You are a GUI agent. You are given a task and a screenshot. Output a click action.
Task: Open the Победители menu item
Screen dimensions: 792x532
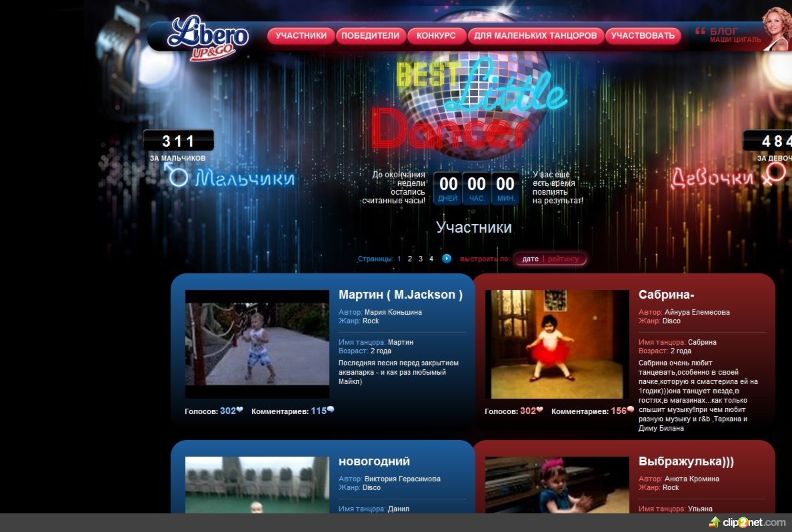370,35
